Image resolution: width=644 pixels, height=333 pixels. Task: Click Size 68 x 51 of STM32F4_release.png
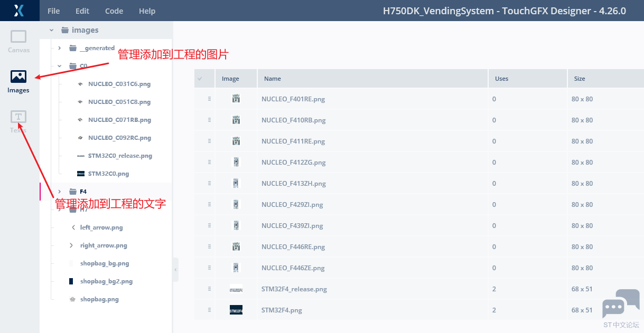pos(582,289)
